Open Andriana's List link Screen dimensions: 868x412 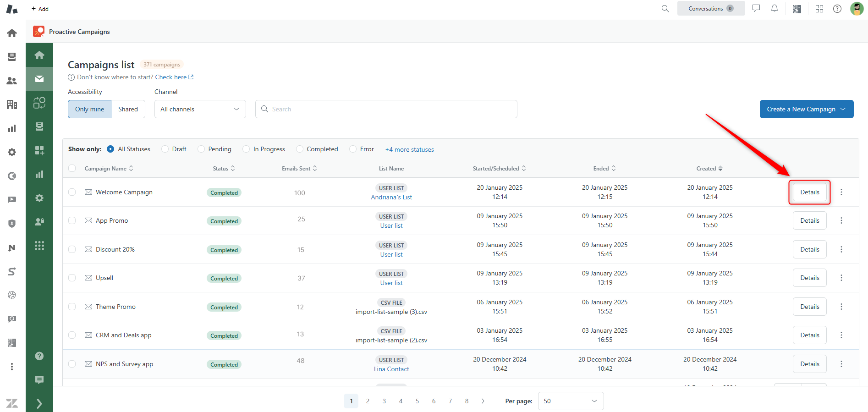pos(391,197)
